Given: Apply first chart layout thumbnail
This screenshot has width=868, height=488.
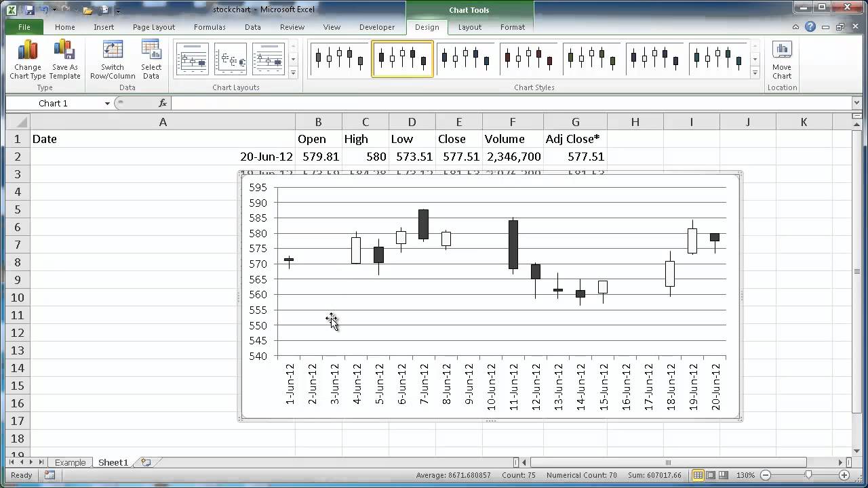Looking at the screenshot, I should point(193,59).
